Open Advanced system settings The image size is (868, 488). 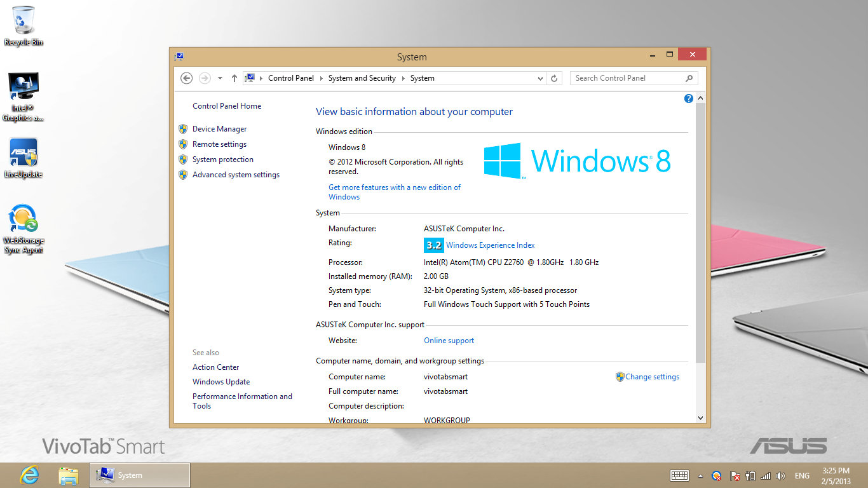pos(236,175)
